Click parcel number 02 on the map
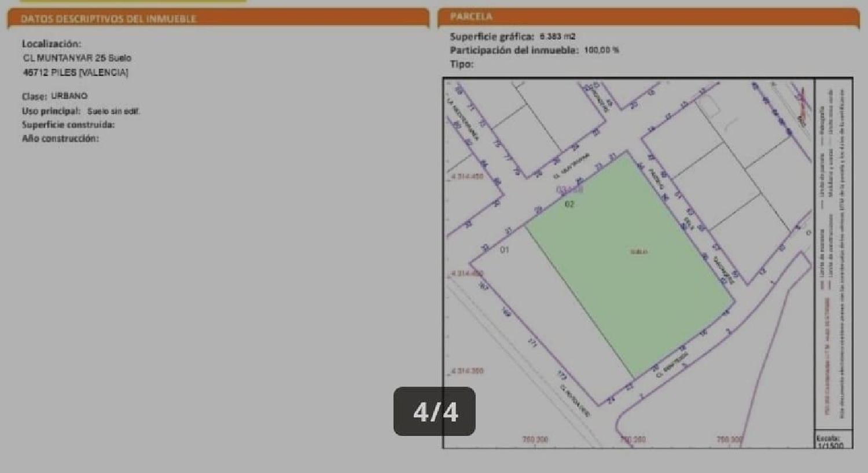This screenshot has width=868, height=473. click(569, 204)
